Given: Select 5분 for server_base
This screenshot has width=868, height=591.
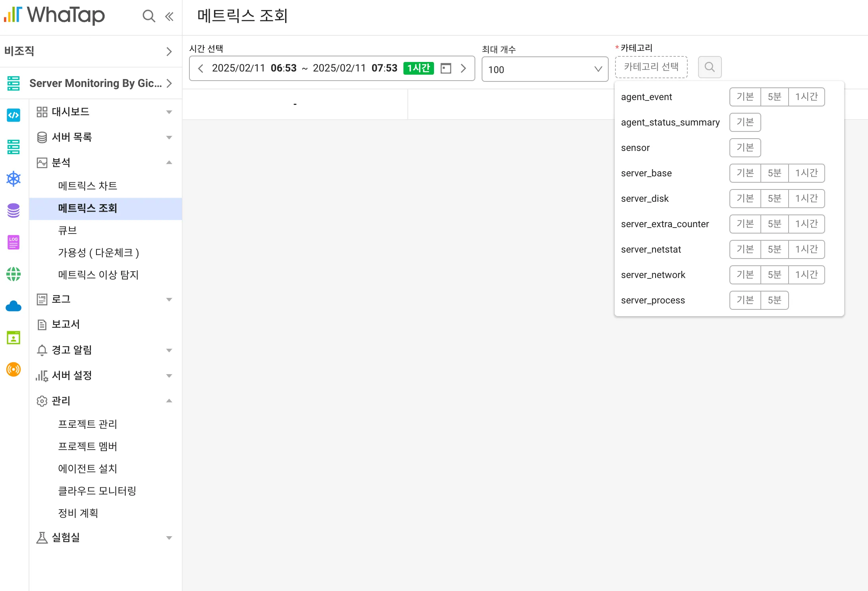Looking at the screenshot, I should point(774,173).
